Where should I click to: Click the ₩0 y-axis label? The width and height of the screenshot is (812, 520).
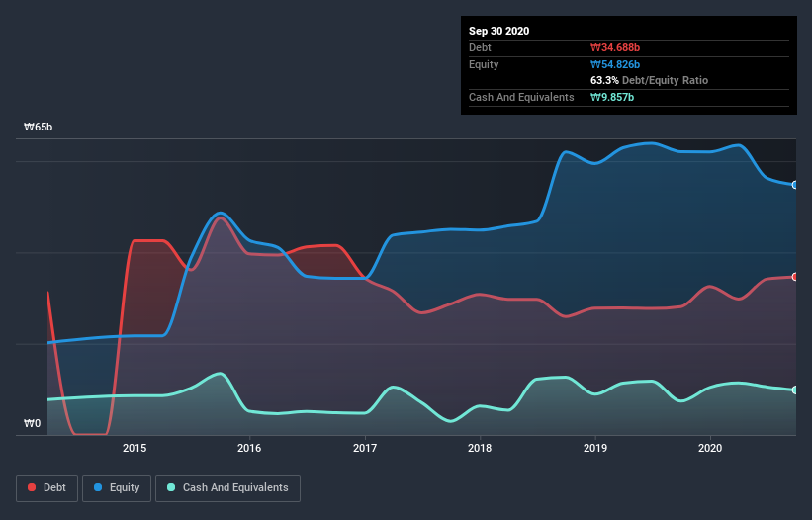click(32, 424)
